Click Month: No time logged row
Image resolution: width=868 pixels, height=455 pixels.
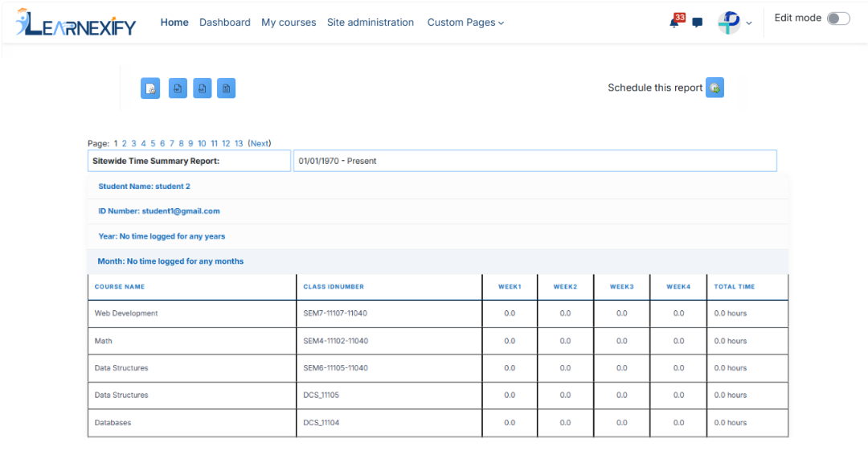click(x=438, y=261)
